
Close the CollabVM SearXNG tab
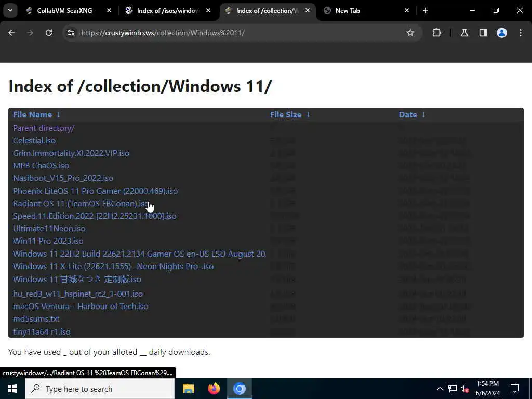coord(109,11)
